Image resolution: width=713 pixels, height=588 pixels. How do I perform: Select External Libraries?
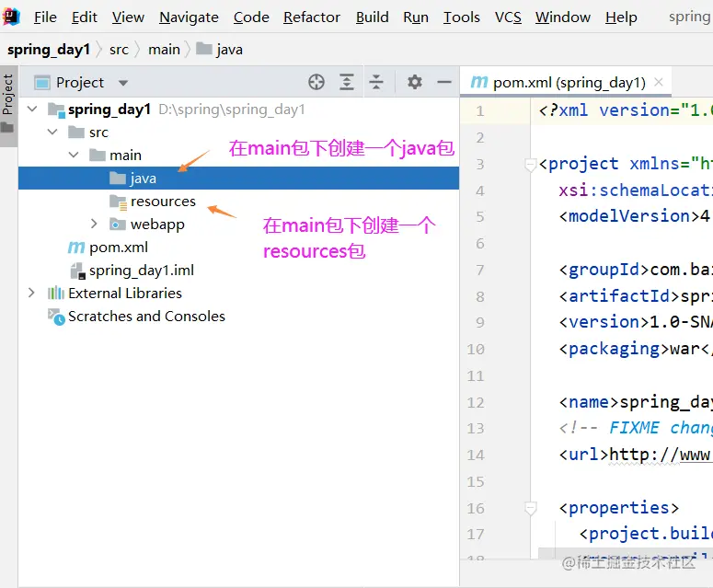tap(125, 294)
